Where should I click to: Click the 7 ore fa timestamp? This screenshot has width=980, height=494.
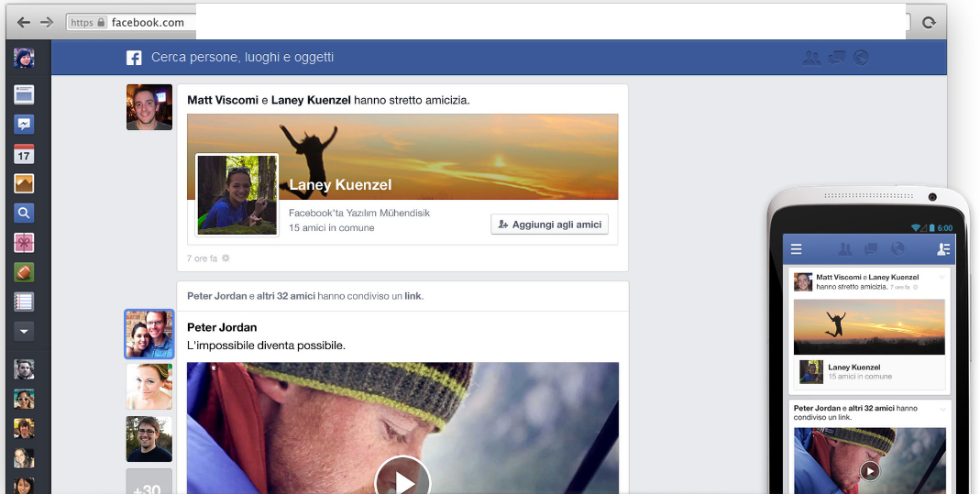point(202,258)
